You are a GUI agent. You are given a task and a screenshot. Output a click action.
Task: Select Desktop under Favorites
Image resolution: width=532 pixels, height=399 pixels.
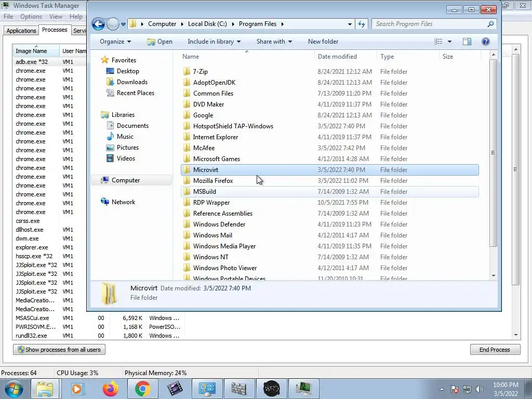[x=128, y=71]
